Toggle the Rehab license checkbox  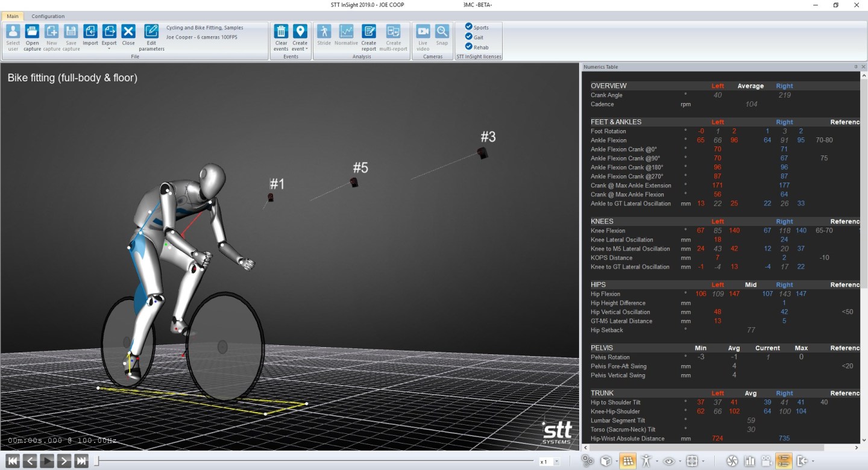469,46
